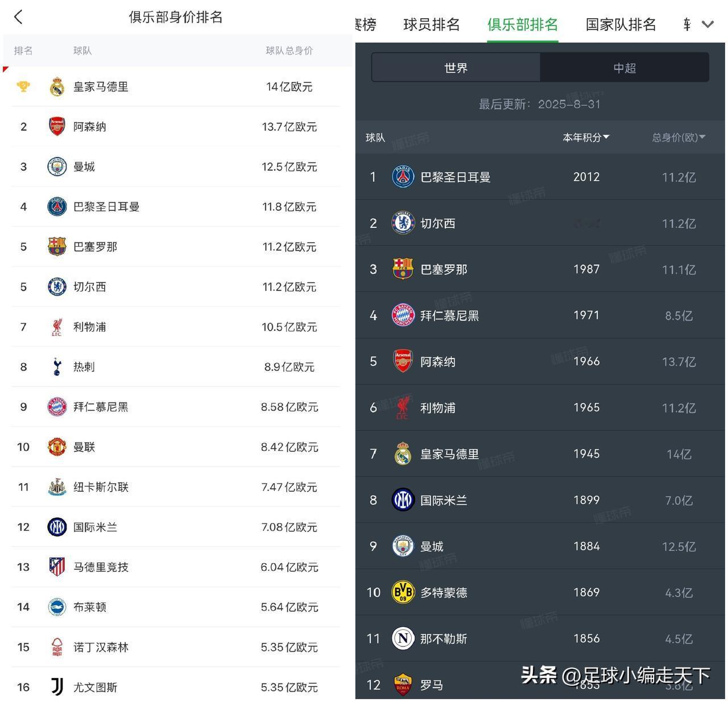Open 巴黎圣日耳曼 name in right ranking

click(456, 177)
